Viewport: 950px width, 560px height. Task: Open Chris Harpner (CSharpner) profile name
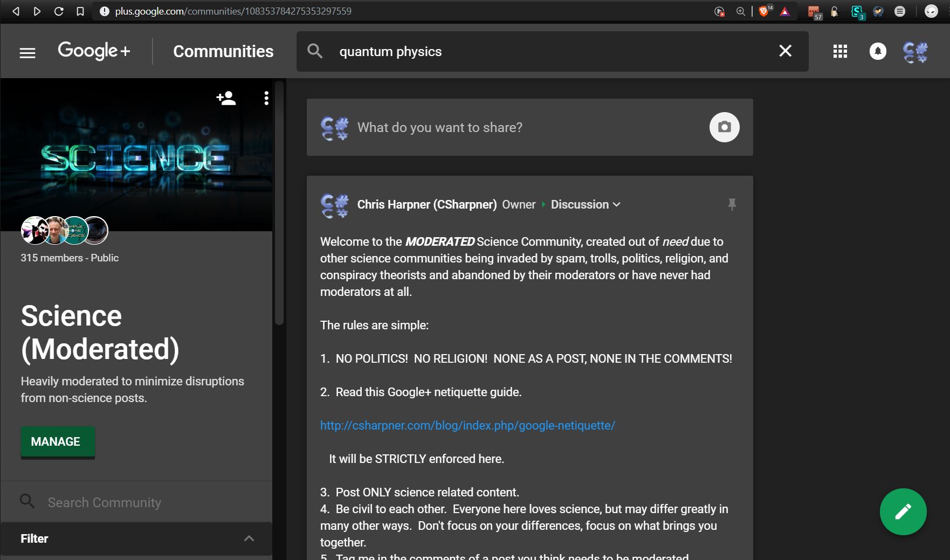(426, 204)
